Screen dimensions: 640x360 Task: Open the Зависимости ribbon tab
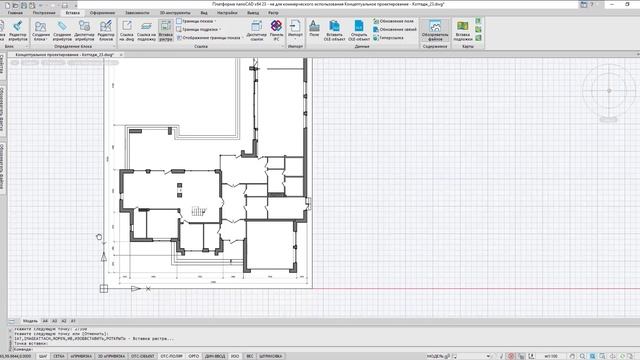[137, 13]
